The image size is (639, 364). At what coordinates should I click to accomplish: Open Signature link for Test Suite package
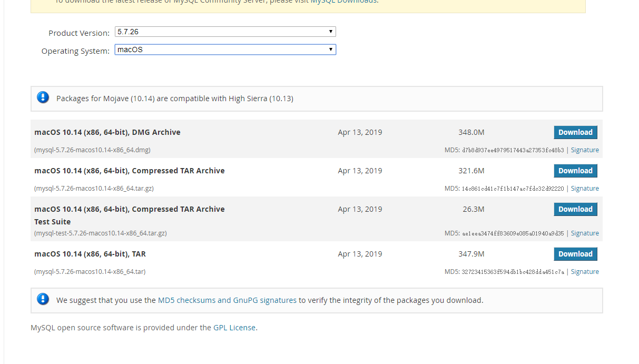pyautogui.click(x=585, y=233)
